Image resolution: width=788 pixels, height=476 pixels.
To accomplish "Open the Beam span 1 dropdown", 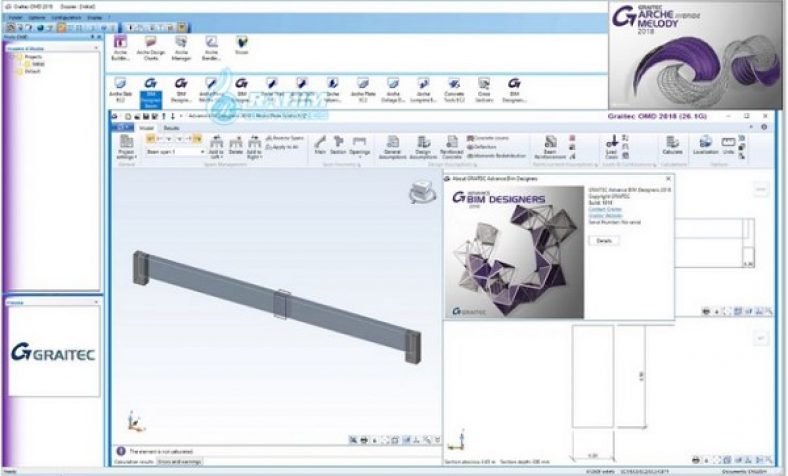I will click(175, 151).
